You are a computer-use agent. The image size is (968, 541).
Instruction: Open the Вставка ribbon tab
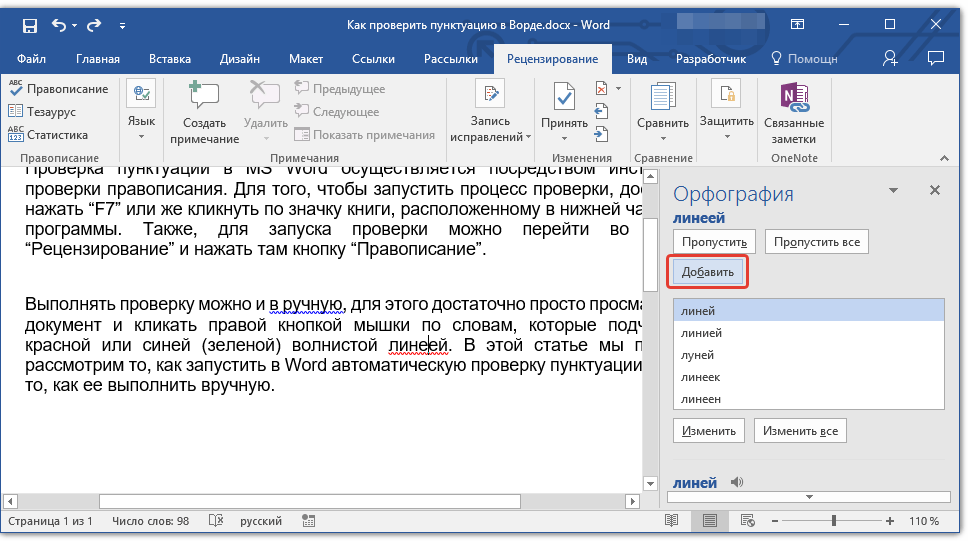pos(169,59)
